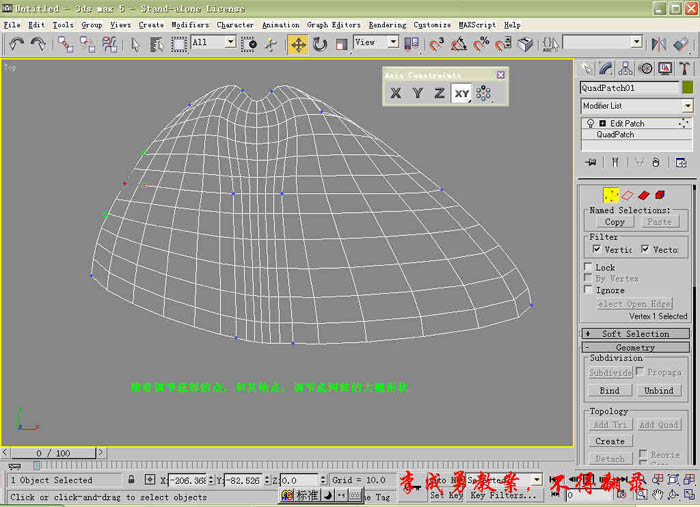700x507 pixels.
Task: Open the Customize menu
Action: click(x=432, y=25)
